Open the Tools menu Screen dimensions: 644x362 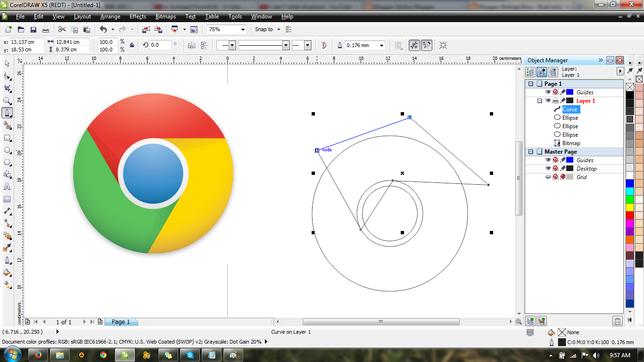(x=235, y=16)
